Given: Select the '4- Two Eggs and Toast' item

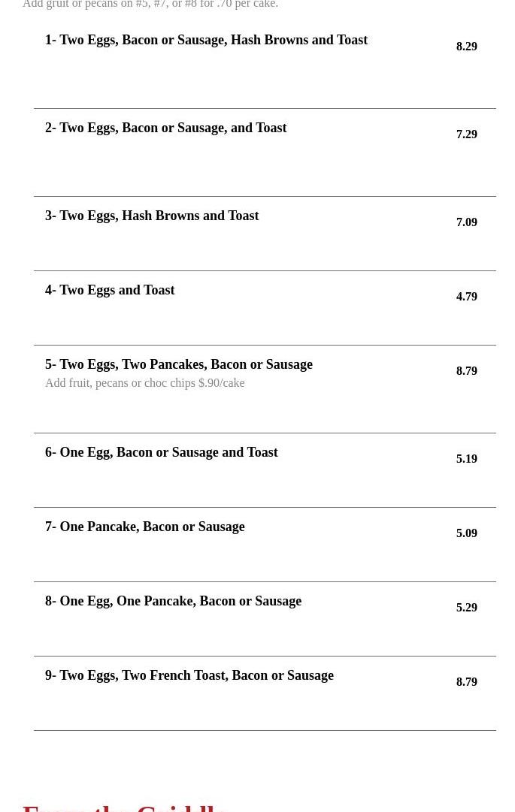Looking at the screenshot, I should point(110,290).
